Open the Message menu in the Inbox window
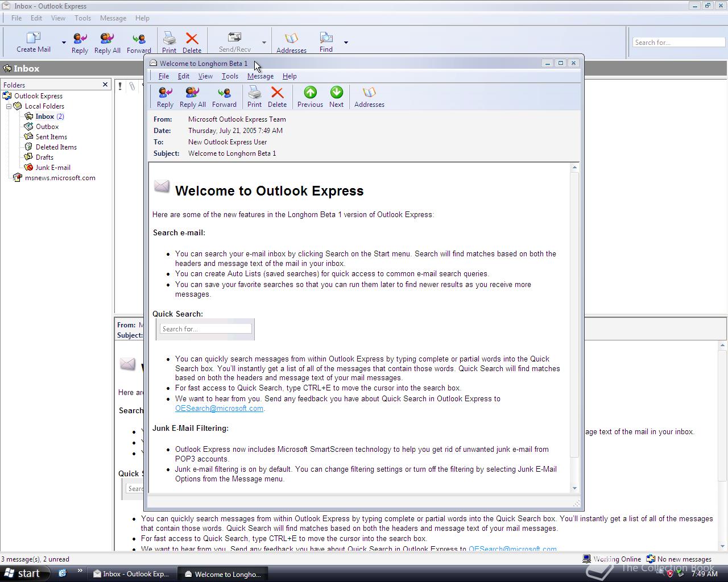 point(113,18)
